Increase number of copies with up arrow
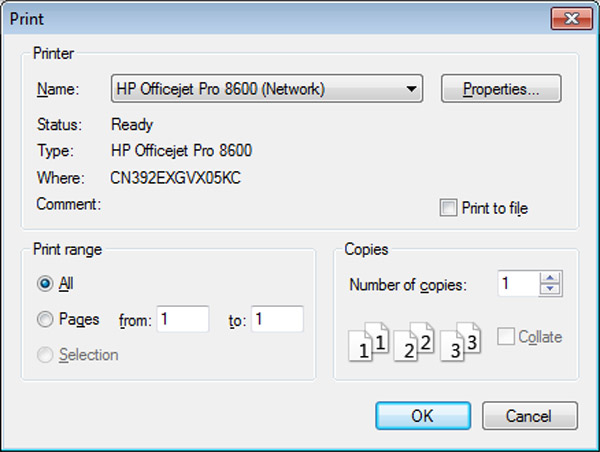The height and width of the screenshot is (452, 600). [x=550, y=277]
